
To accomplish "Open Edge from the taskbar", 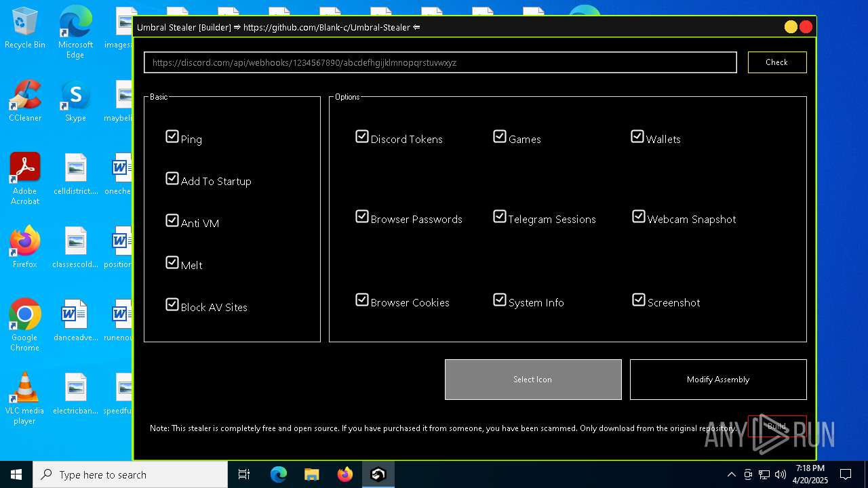I will click(279, 474).
